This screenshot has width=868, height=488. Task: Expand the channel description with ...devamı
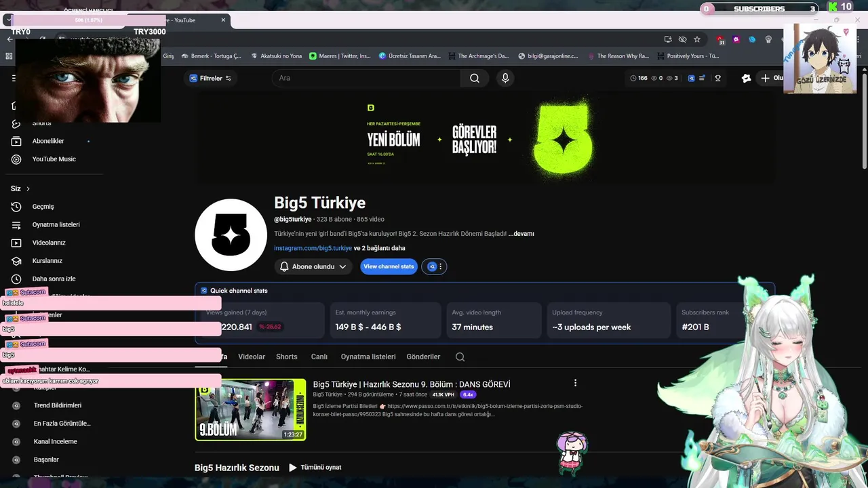[521, 234]
